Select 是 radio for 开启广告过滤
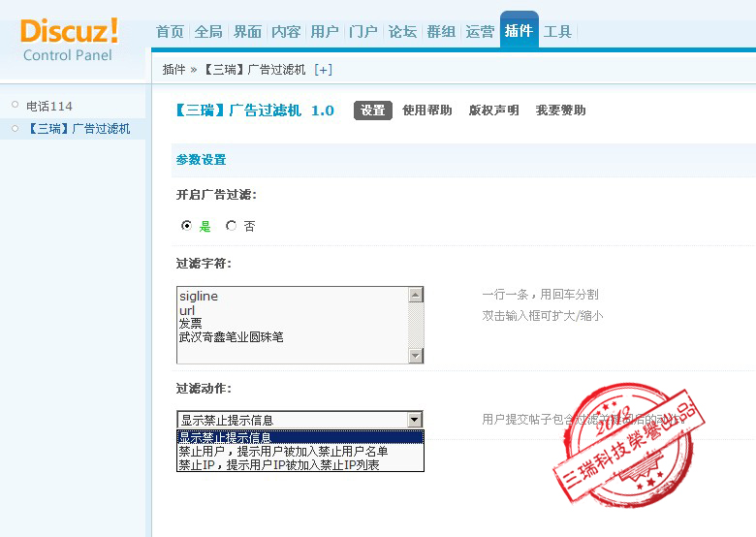756x537 pixels. [x=187, y=226]
